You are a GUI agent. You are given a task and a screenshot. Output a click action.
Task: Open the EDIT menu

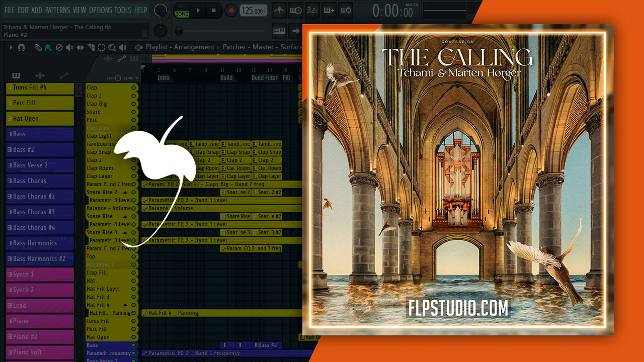click(23, 10)
